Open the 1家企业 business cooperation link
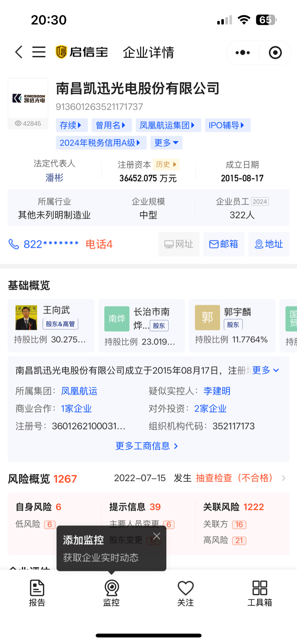Image resolution: width=297 pixels, height=644 pixels. click(x=76, y=409)
